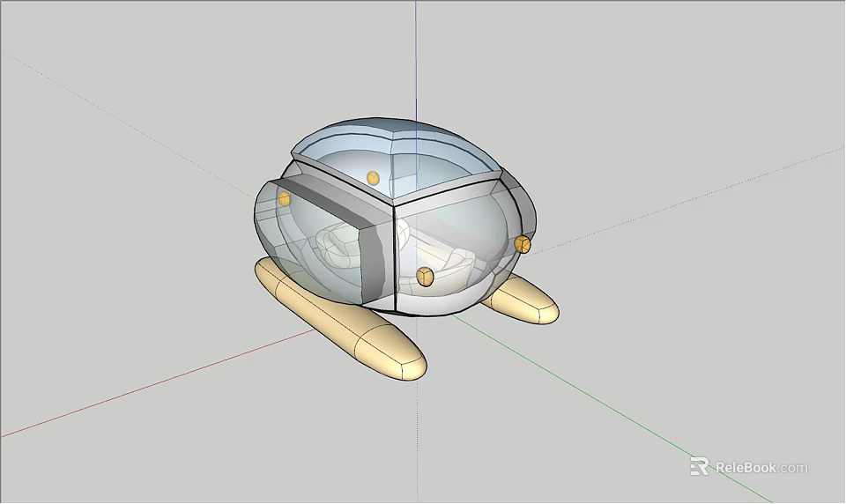Pick the orange knob on the right side of the pod
This screenshot has width=846, height=504.
coord(523,244)
